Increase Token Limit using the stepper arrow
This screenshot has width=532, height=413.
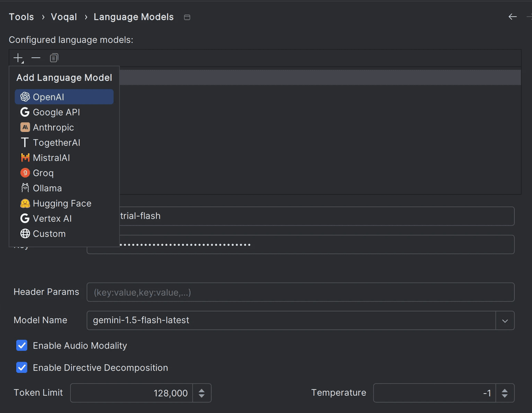coord(203,390)
